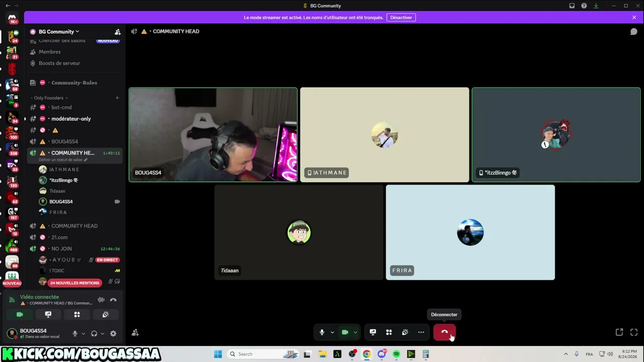Viewport: 644px width, 362px height.
Task: Open Discord direct messages home
Action: coord(12,19)
